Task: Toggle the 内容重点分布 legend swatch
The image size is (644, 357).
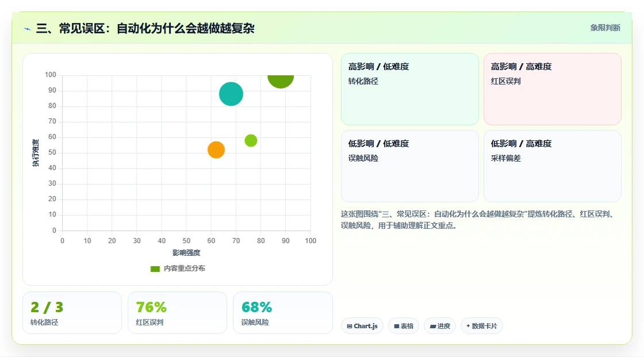Action: tap(155, 268)
